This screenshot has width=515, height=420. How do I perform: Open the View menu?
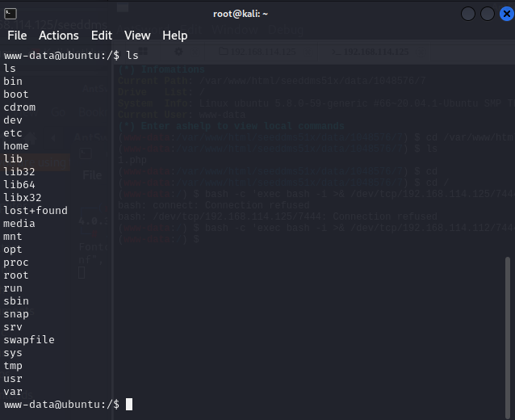coord(137,36)
